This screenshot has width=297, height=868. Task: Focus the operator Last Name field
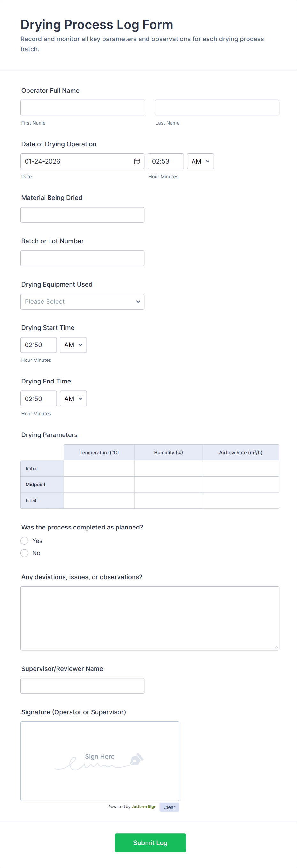(x=217, y=108)
